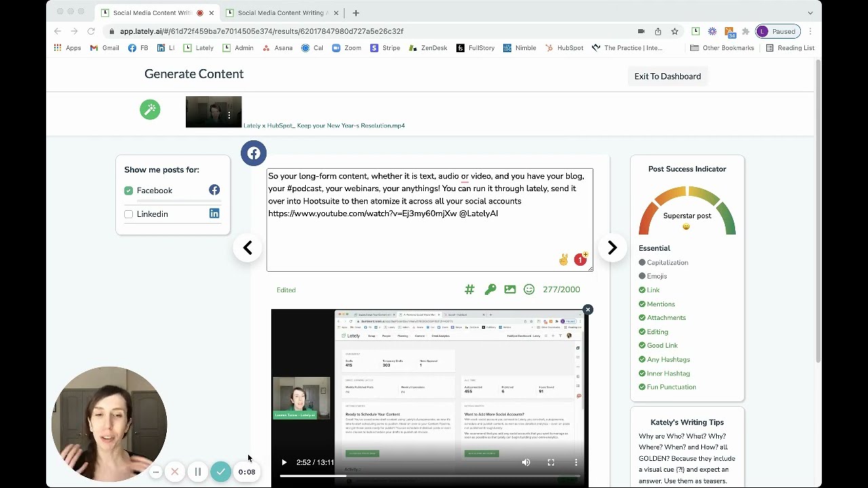Open the Stripe bookmark
The width and height of the screenshot is (868, 488).
385,48
